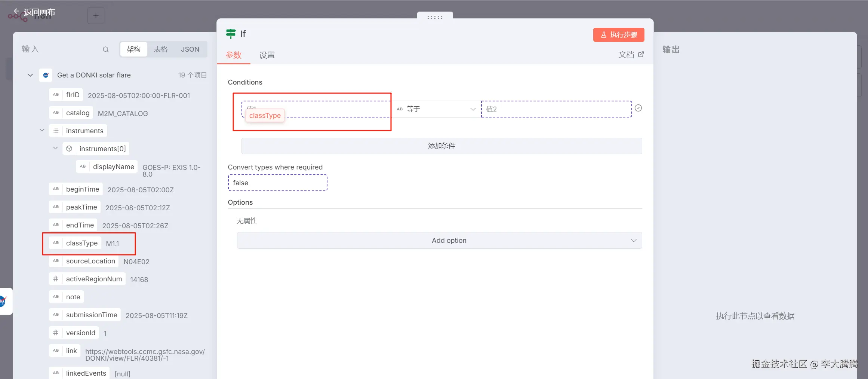Viewport: 868px width, 379px height.
Task: Open the external docs link icon
Action: pyautogui.click(x=641, y=55)
